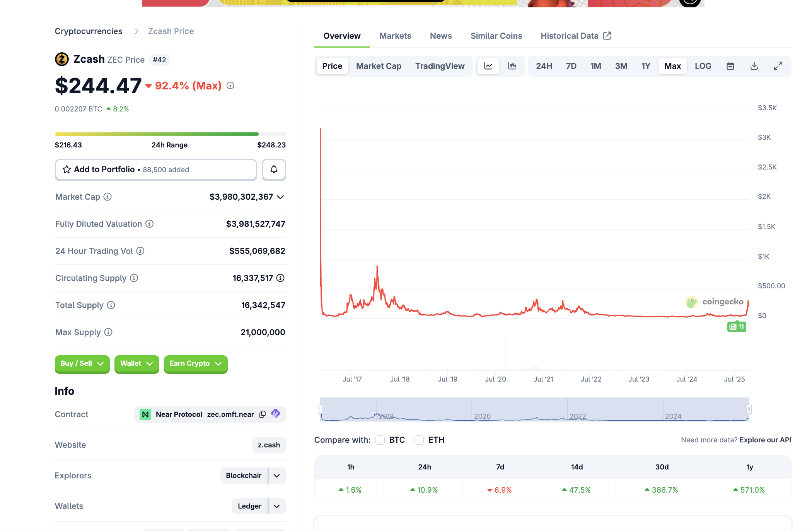
Task: Open the Buy / Sell dropdown
Action: coord(82,363)
